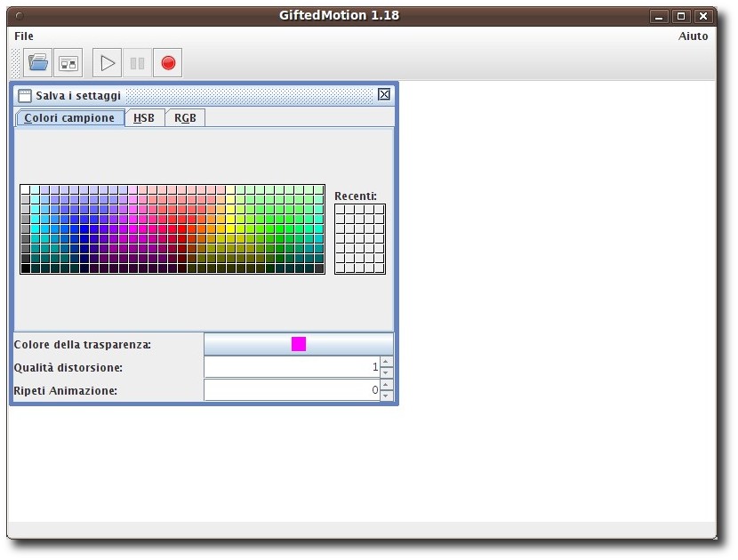
Task: Decrease Ripeti Animazione value
Action: (x=386, y=396)
